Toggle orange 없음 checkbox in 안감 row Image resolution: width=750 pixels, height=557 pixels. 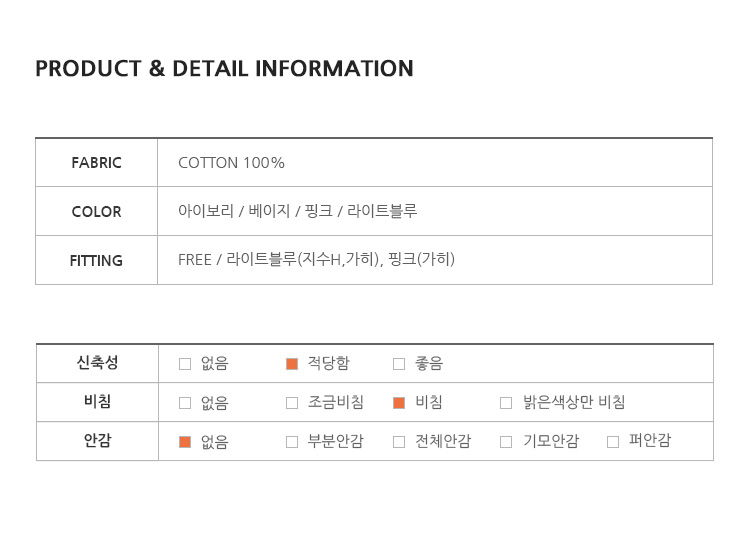pyautogui.click(x=185, y=442)
